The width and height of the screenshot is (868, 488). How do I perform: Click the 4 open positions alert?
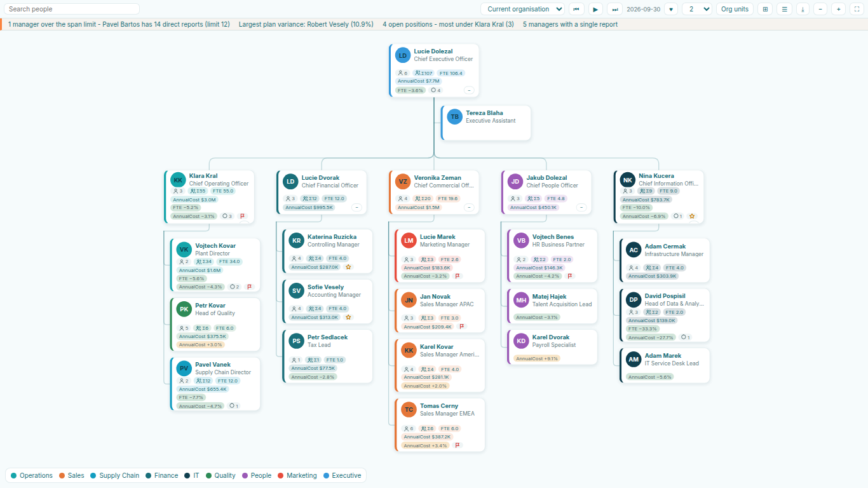[448, 24]
